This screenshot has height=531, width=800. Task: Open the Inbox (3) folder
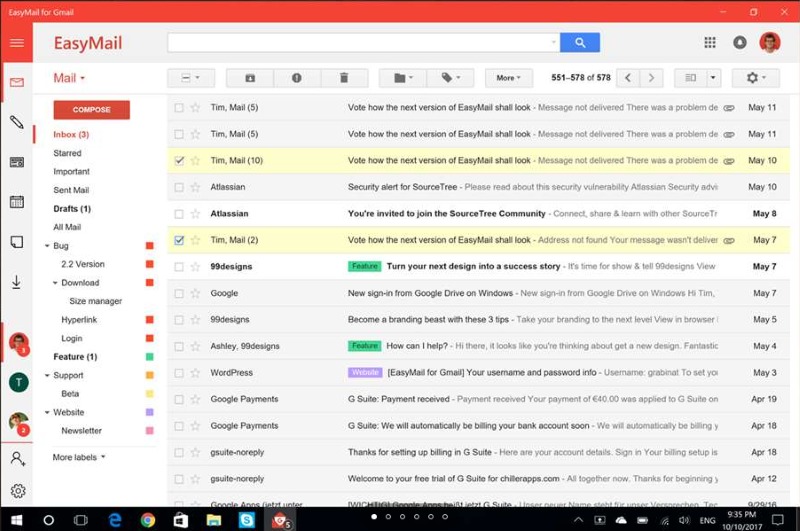point(71,135)
